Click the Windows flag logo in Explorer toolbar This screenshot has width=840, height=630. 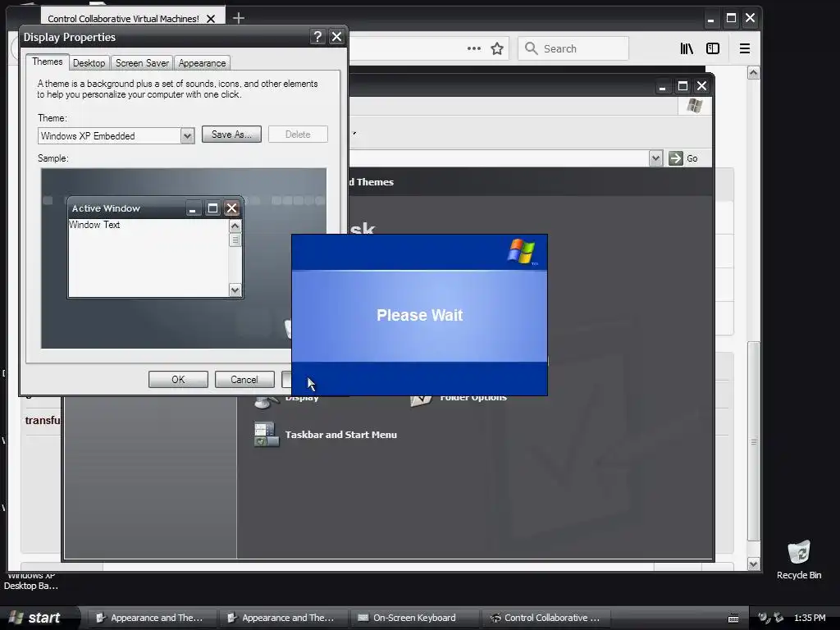pos(695,106)
